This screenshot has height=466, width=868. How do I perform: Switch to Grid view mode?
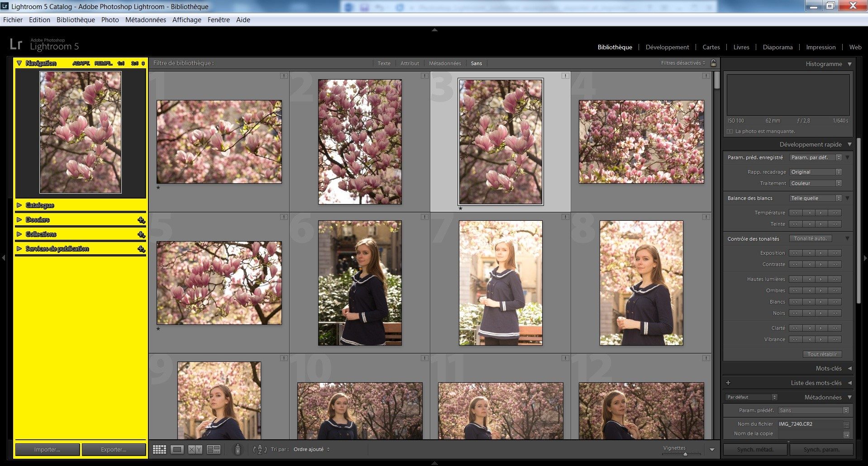[159, 449]
